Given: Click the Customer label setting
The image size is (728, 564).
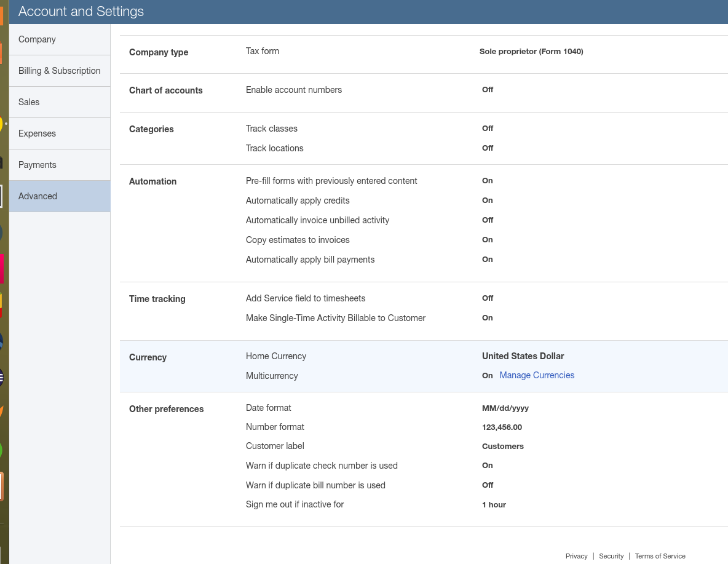Looking at the screenshot, I should (275, 446).
